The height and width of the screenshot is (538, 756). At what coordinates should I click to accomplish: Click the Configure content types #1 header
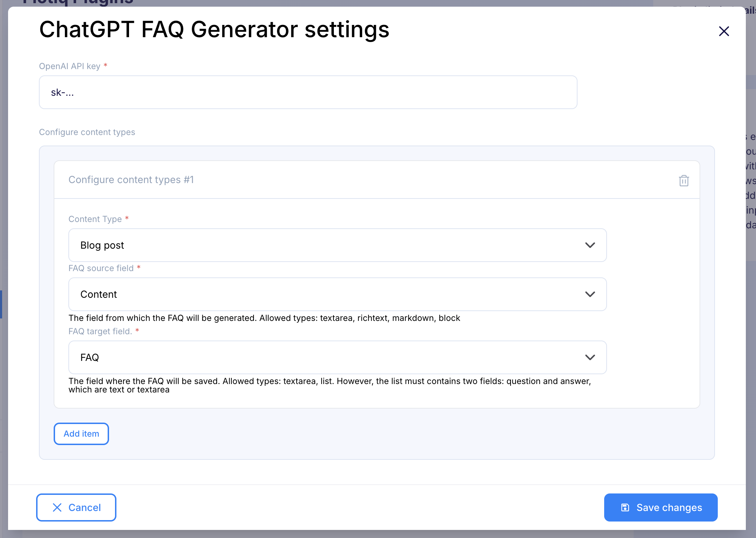click(131, 180)
